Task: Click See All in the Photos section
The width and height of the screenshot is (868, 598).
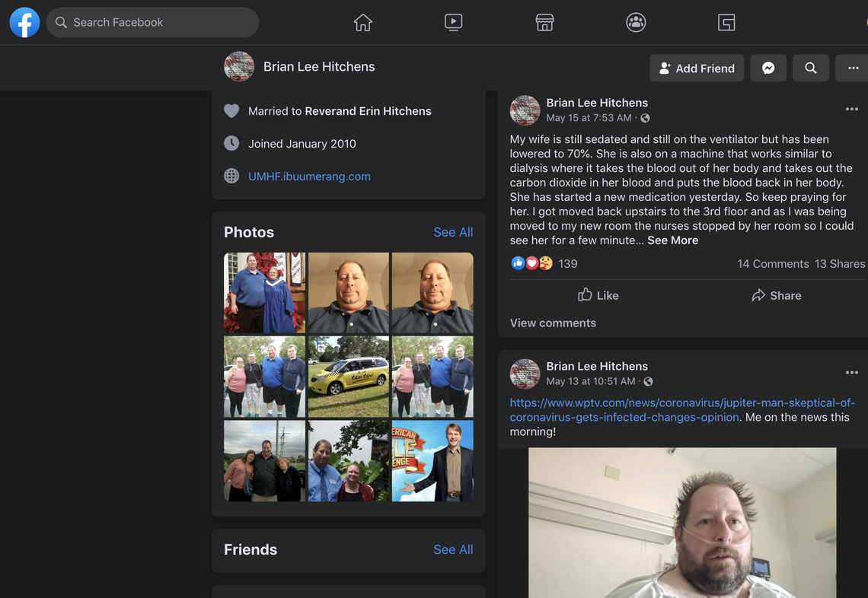Action: [x=453, y=232]
